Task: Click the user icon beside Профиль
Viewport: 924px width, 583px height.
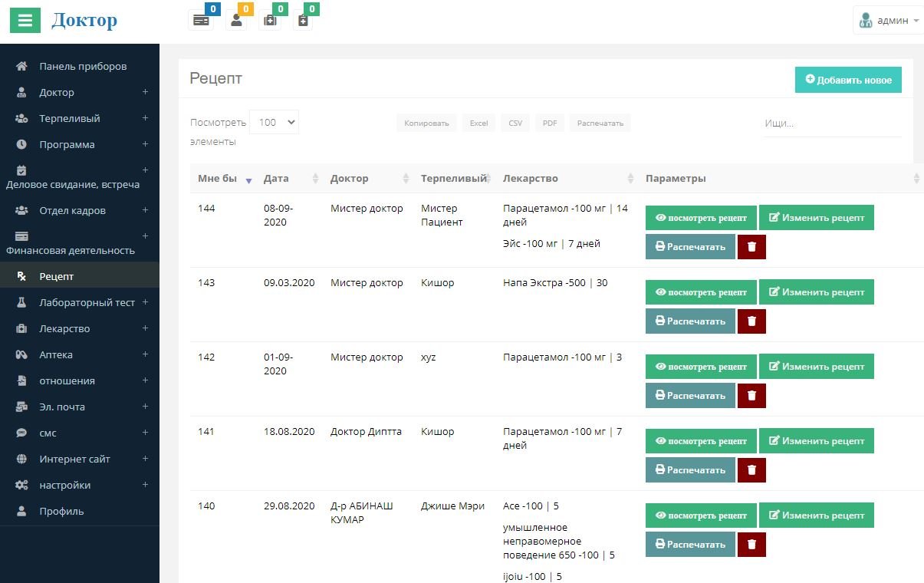Action: click(x=21, y=511)
